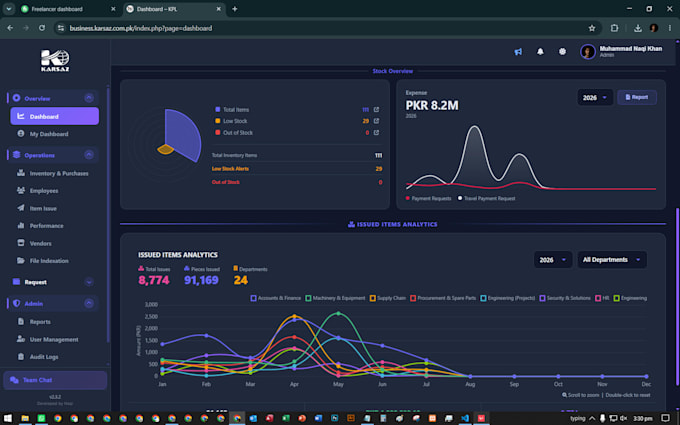Collapse the Overview sidebar section
The image size is (680, 425).
pyautogui.click(x=89, y=98)
